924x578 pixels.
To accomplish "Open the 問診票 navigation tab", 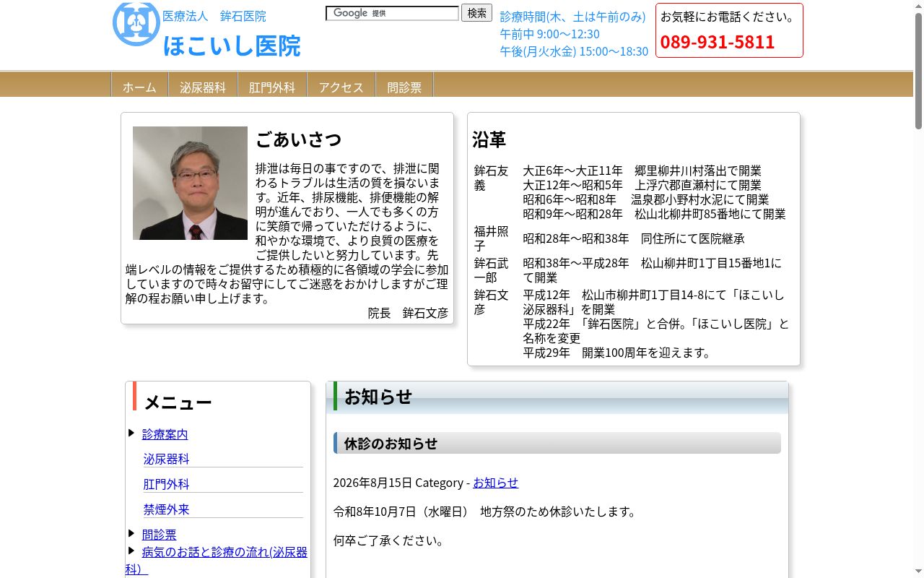I will point(404,87).
